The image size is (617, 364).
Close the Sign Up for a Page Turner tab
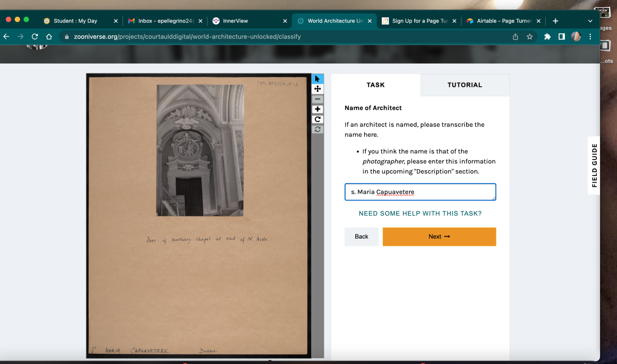[x=455, y=21]
